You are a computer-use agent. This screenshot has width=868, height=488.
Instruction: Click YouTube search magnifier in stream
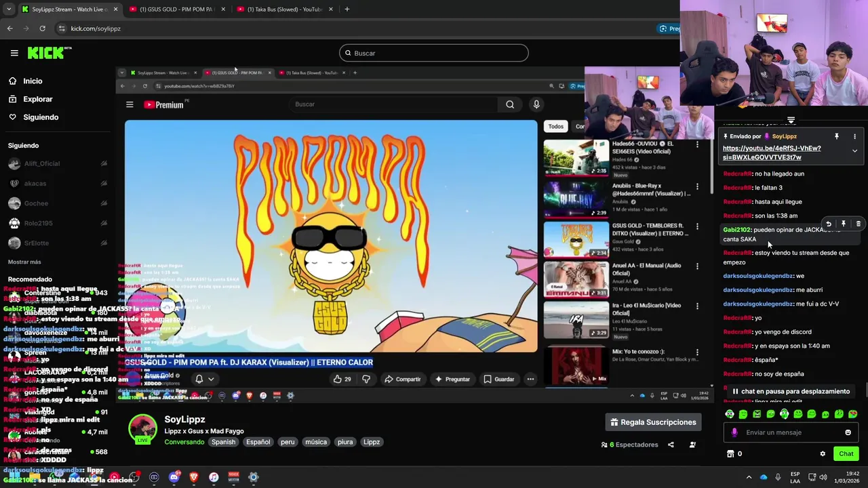[510, 104]
